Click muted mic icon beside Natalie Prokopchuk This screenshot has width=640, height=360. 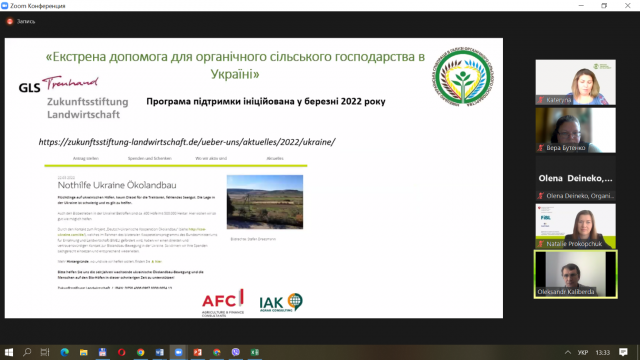541,244
